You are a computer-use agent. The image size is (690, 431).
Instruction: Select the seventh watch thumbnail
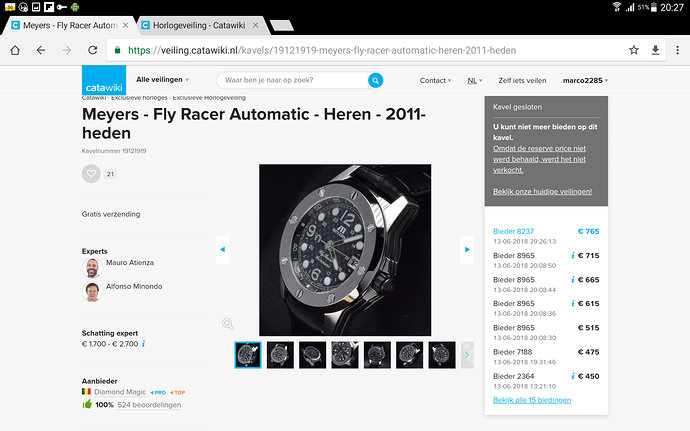click(442, 355)
